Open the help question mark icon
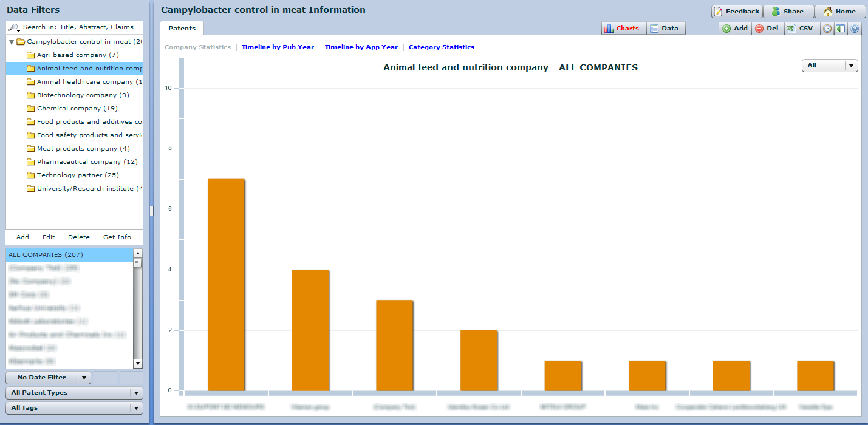 (x=855, y=29)
